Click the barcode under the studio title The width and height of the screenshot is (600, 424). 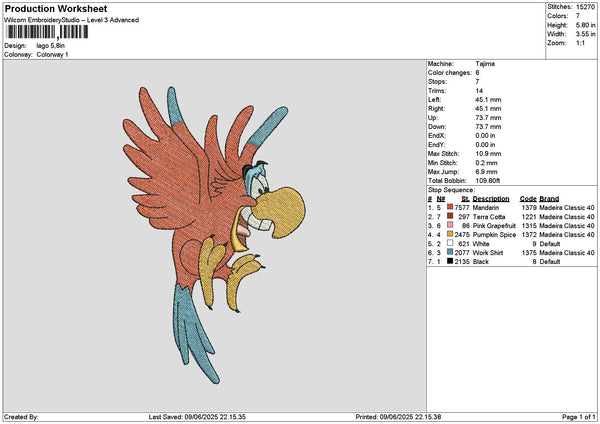tap(41, 32)
